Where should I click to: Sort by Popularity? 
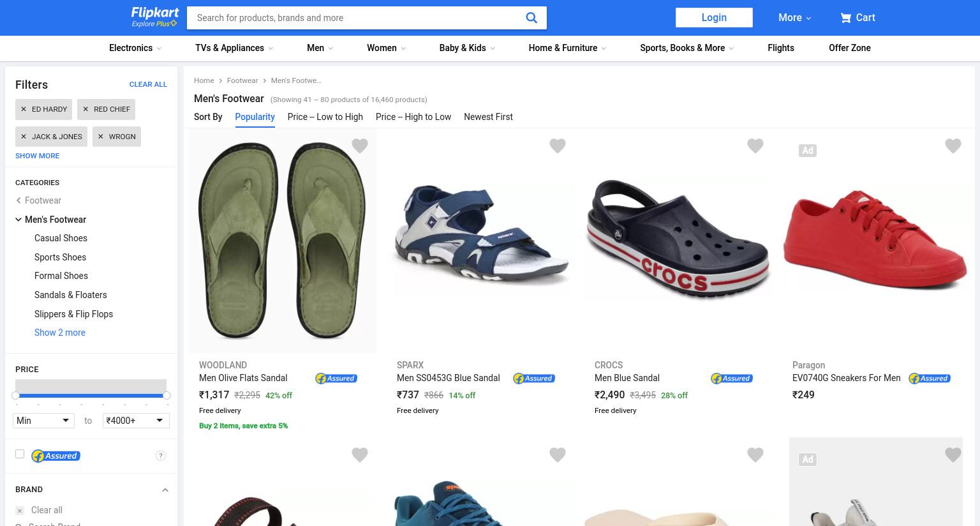click(255, 117)
